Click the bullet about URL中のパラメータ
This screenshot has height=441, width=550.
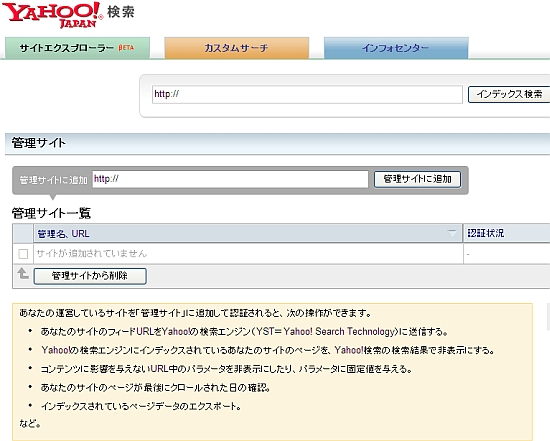pyautogui.click(x=227, y=369)
